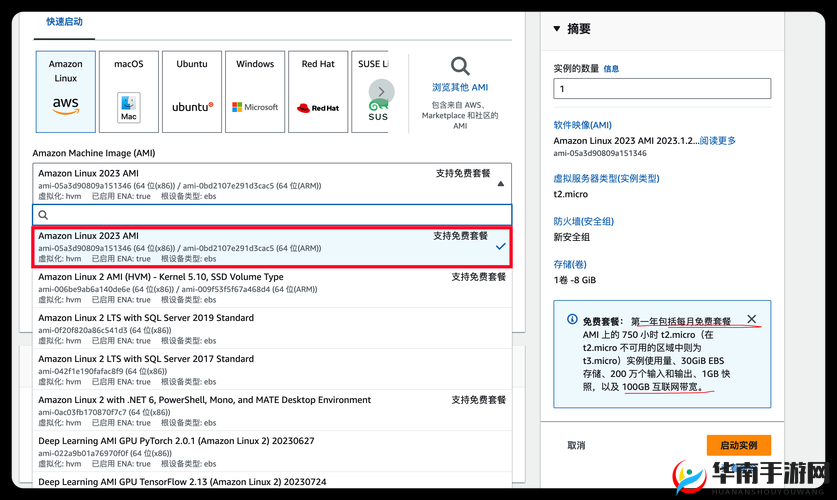
Task: Select Amazon Linux 2 with .NET 6 PowerShell option
Action: click(272, 411)
